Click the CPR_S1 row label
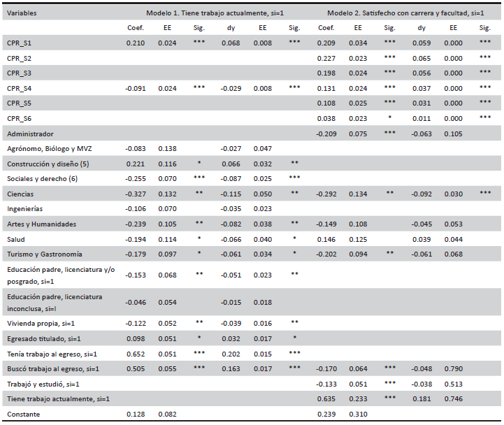 [19, 43]
